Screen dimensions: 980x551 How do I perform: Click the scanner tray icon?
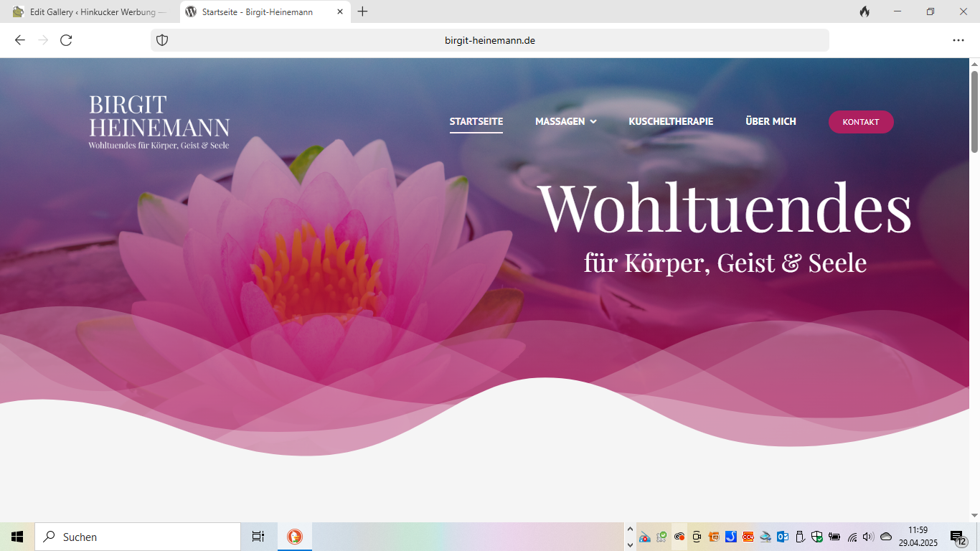click(x=765, y=537)
